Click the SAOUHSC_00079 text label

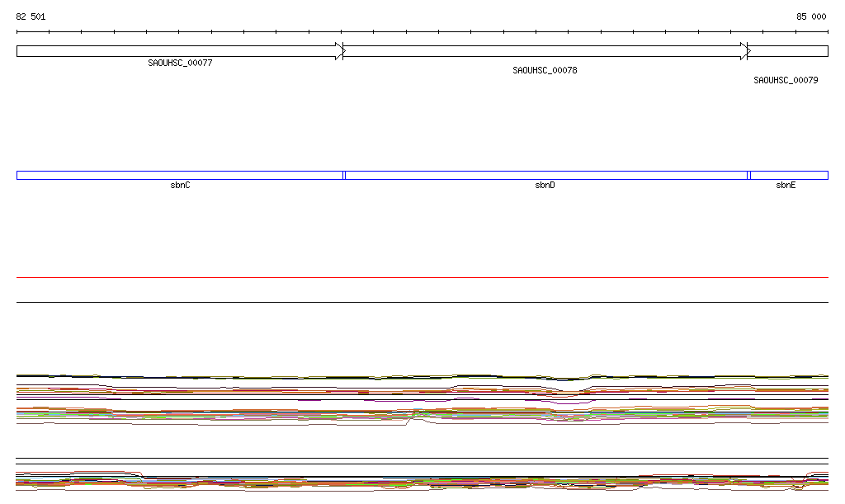[x=786, y=81]
